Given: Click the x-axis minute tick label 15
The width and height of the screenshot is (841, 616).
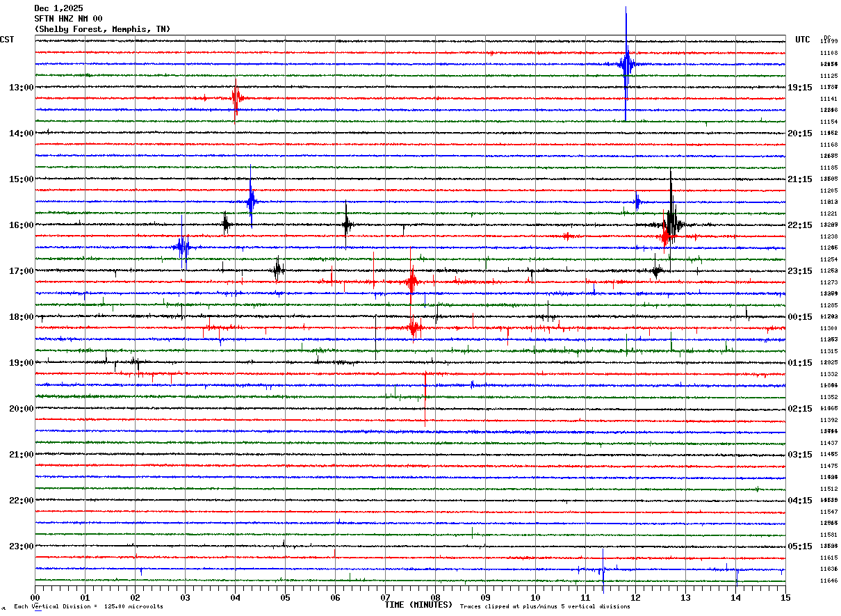Looking at the screenshot, I should [785, 597].
